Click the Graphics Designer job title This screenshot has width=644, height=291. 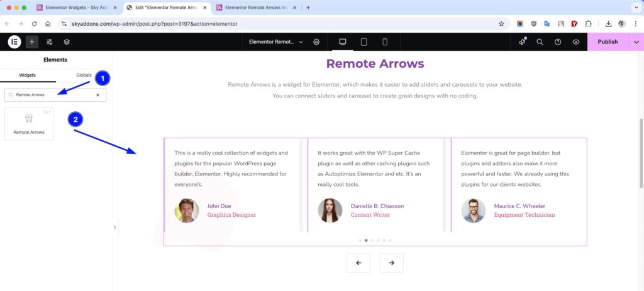[x=231, y=215]
